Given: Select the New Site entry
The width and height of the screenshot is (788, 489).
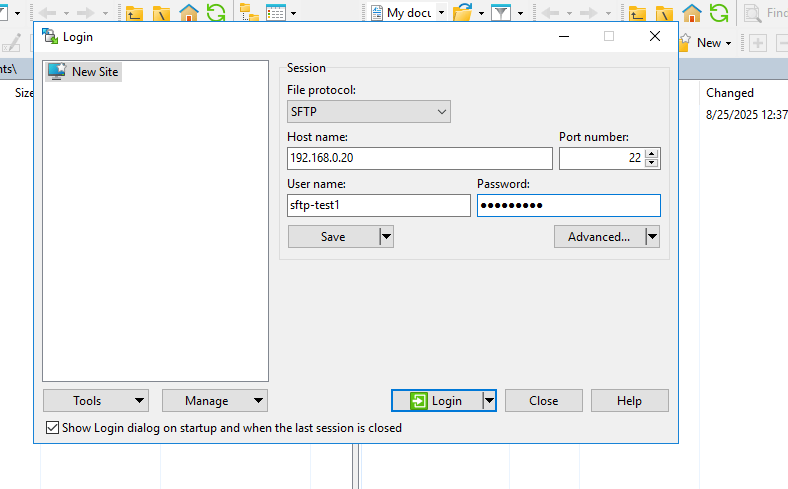Looking at the screenshot, I should 83,72.
